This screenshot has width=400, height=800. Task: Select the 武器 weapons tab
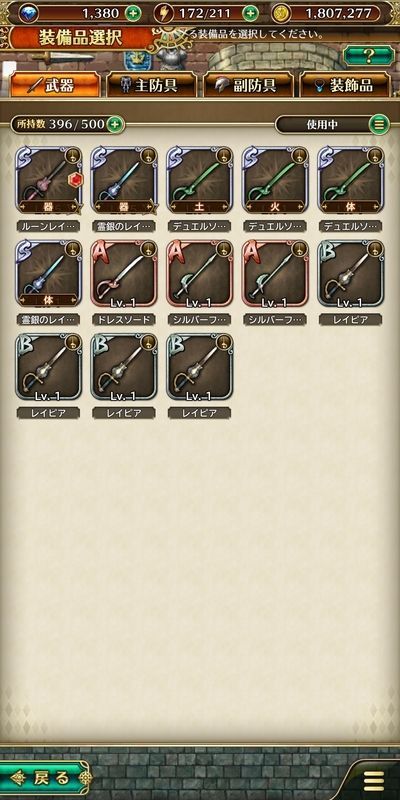(x=55, y=85)
